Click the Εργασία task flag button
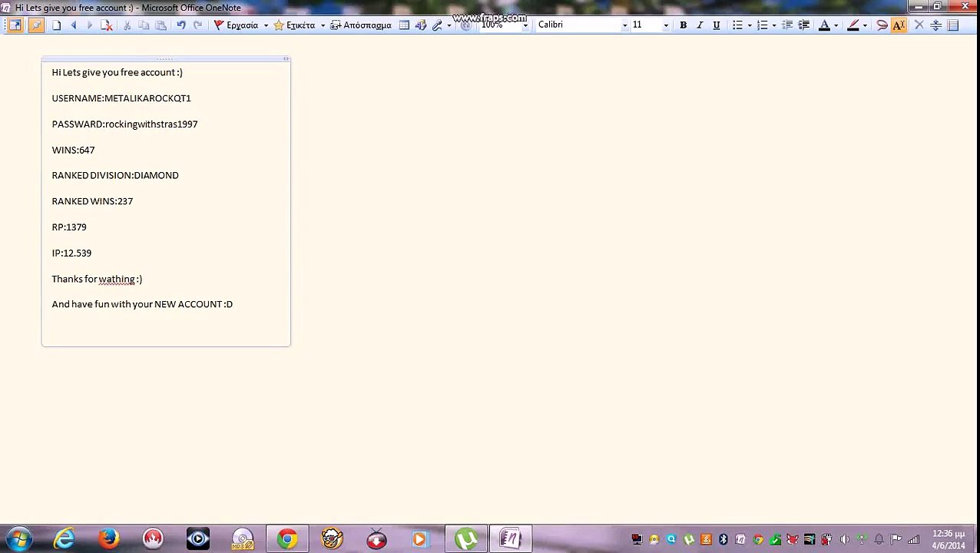This screenshot has height=553, width=980. coord(236,25)
